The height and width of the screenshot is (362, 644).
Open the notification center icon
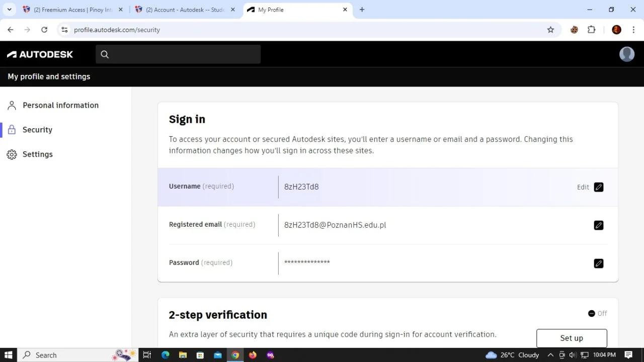pyautogui.click(x=628, y=355)
